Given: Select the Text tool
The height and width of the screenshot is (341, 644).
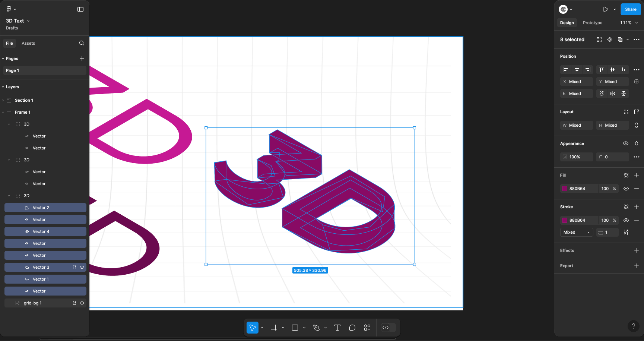Looking at the screenshot, I should click(x=337, y=328).
